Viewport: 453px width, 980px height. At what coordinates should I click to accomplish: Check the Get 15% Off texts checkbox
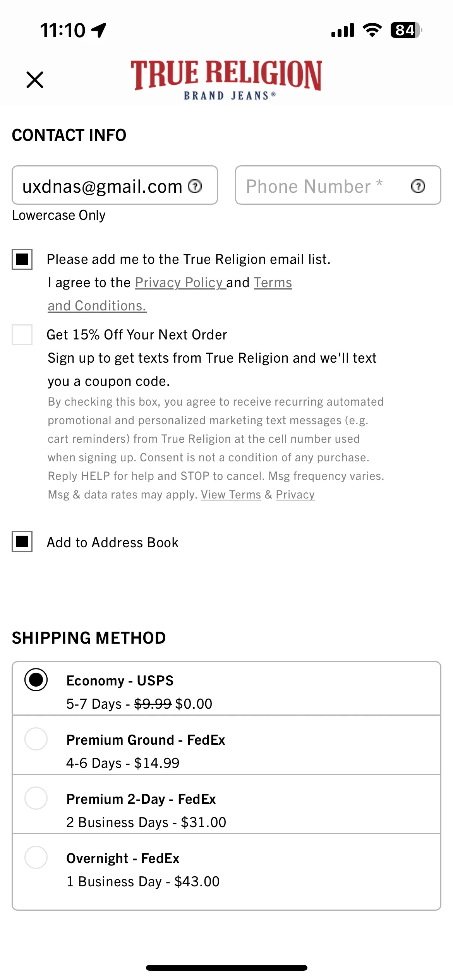22,334
